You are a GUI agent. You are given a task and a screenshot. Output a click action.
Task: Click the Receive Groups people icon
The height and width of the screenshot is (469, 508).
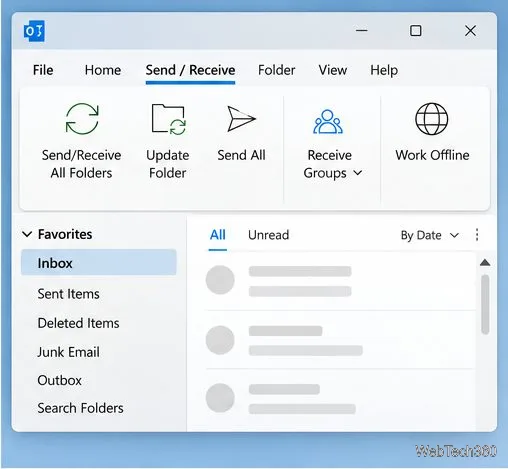[328, 122]
